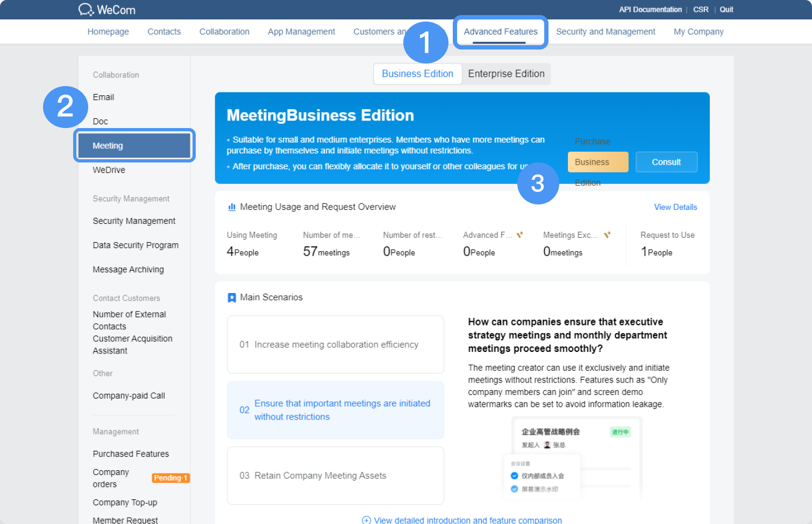The image size is (812, 524).
Task: Click the WeCom logo
Action: (107, 10)
